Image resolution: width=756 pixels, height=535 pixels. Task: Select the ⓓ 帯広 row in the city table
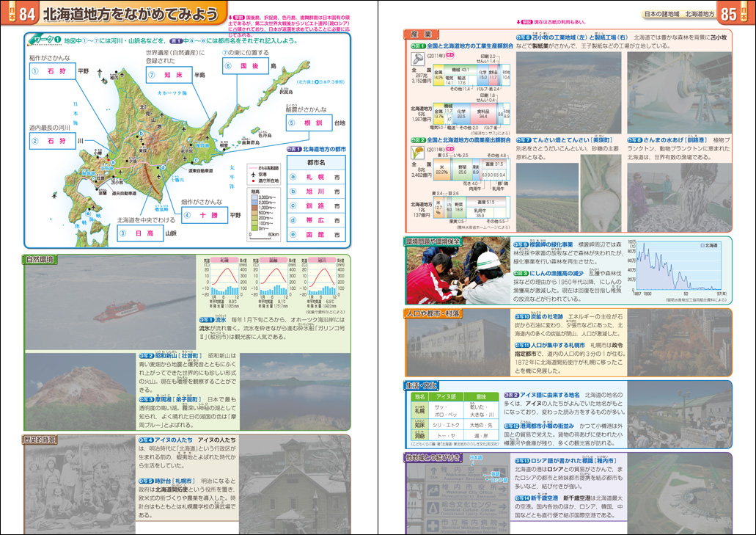tap(316, 220)
